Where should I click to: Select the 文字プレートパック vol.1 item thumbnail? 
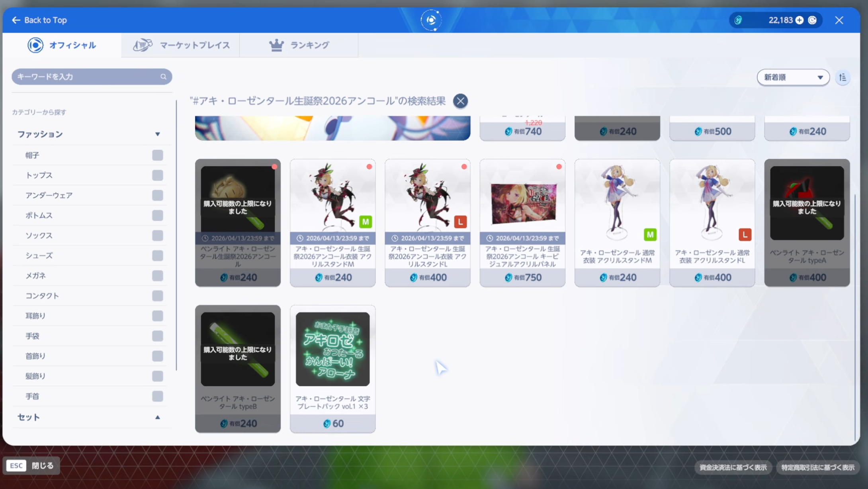click(x=332, y=349)
